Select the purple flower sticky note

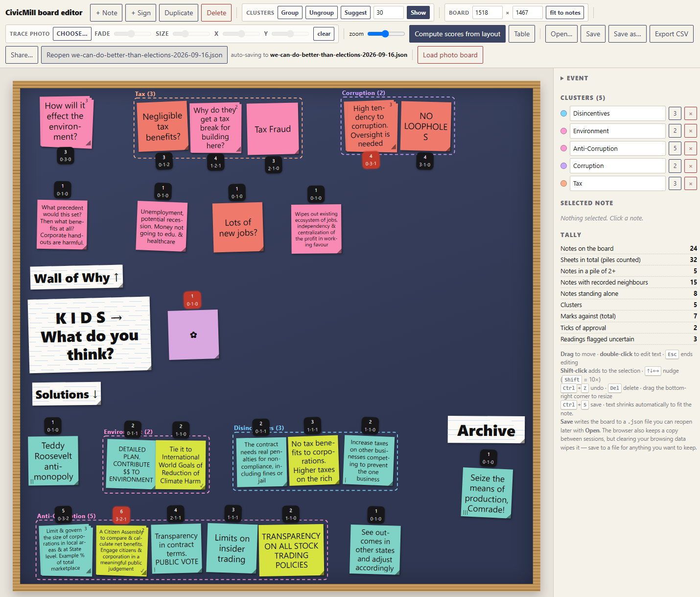click(x=193, y=335)
